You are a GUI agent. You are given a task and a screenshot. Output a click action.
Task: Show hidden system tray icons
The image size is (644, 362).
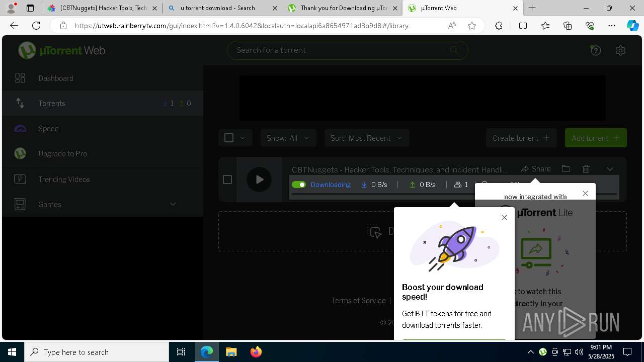(530, 352)
